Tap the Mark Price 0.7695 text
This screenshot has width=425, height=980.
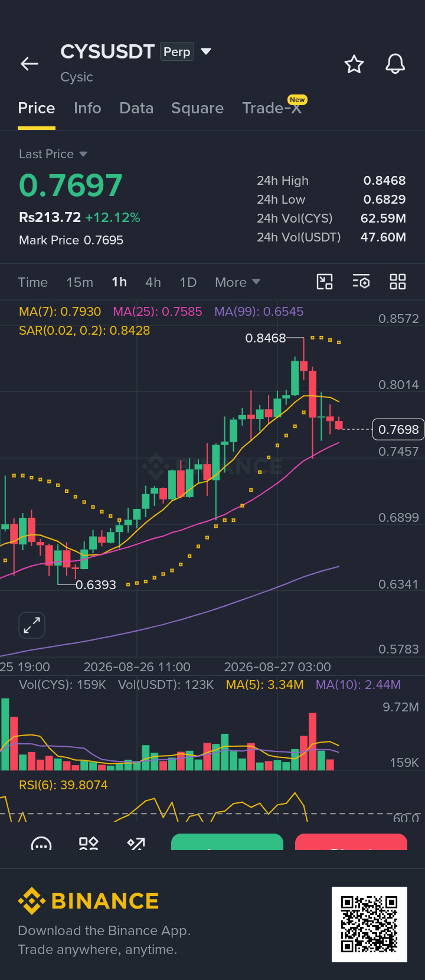pos(71,240)
